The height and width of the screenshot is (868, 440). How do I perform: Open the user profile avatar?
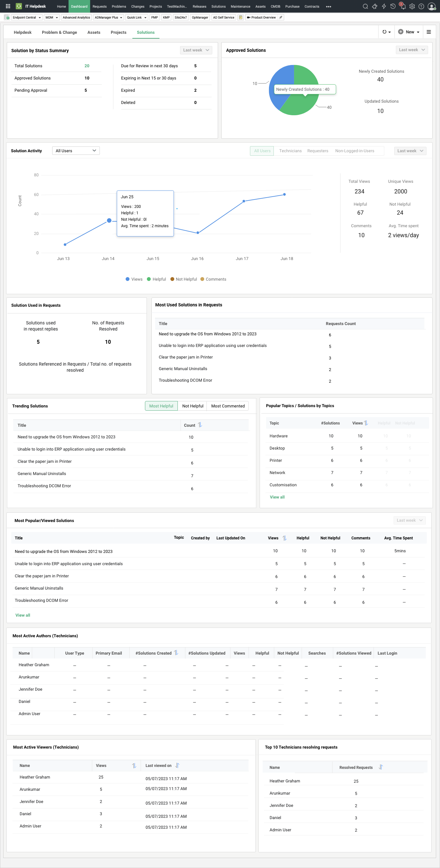click(431, 6)
